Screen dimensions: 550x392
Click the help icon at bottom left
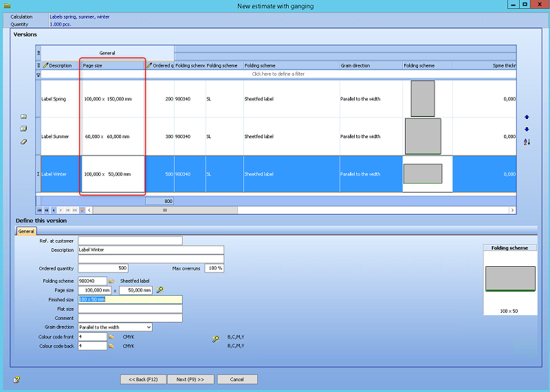click(x=16, y=380)
